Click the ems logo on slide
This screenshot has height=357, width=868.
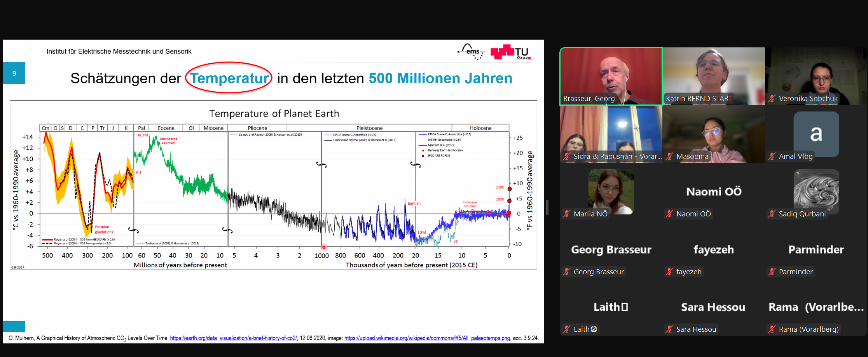pyautogui.click(x=472, y=52)
